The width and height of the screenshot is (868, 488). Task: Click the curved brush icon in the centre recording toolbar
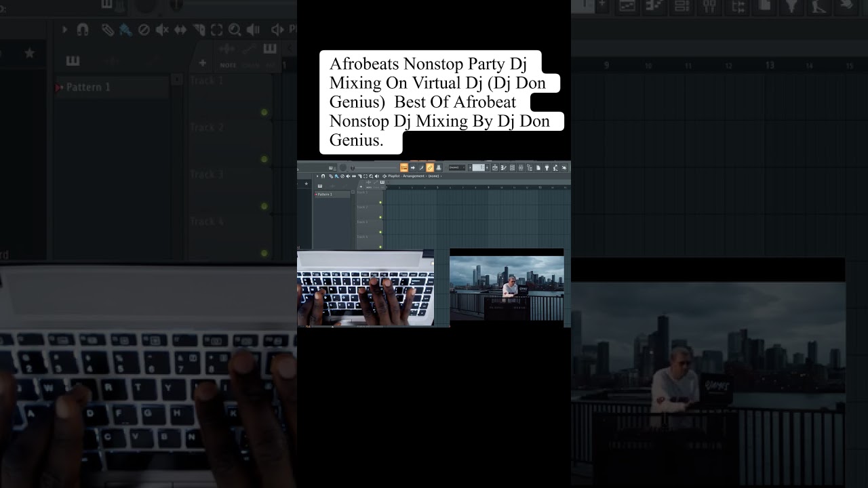tap(421, 167)
